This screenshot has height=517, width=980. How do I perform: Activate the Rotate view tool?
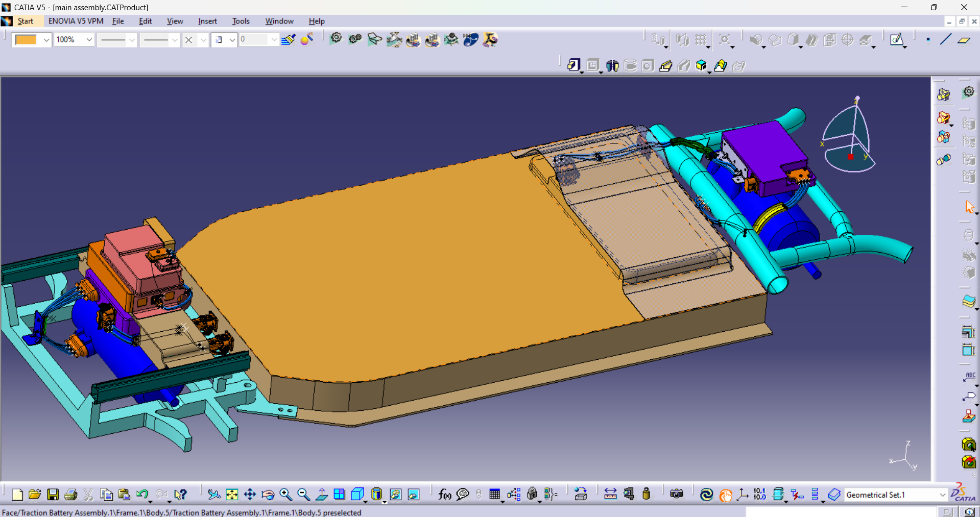pyautogui.click(x=268, y=495)
